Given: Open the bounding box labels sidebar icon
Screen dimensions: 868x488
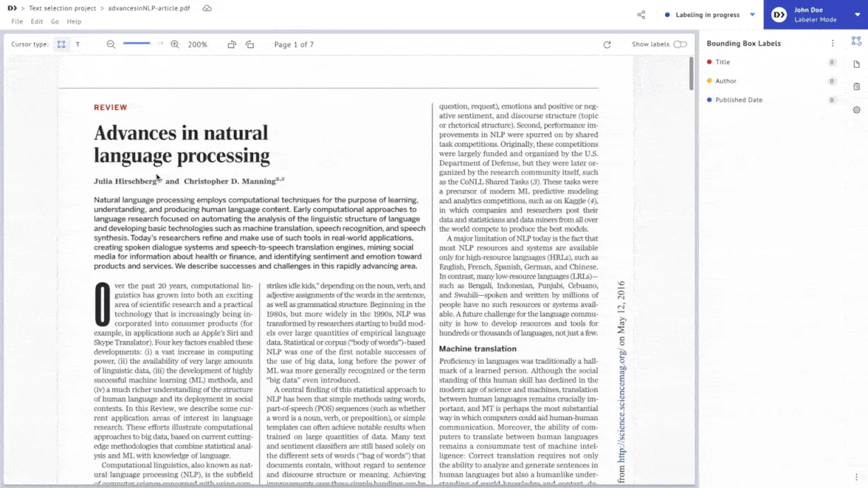Looking at the screenshot, I should [856, 42].
